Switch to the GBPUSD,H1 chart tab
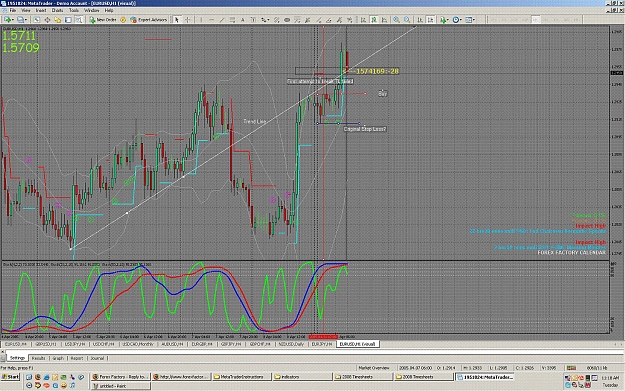 coord(46,344)
